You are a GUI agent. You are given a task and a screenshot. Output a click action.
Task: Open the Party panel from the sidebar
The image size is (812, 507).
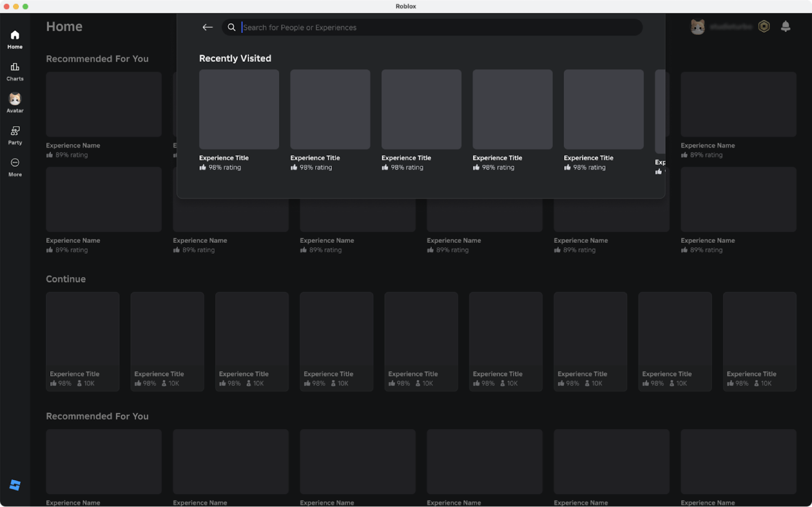click(15, 135)
